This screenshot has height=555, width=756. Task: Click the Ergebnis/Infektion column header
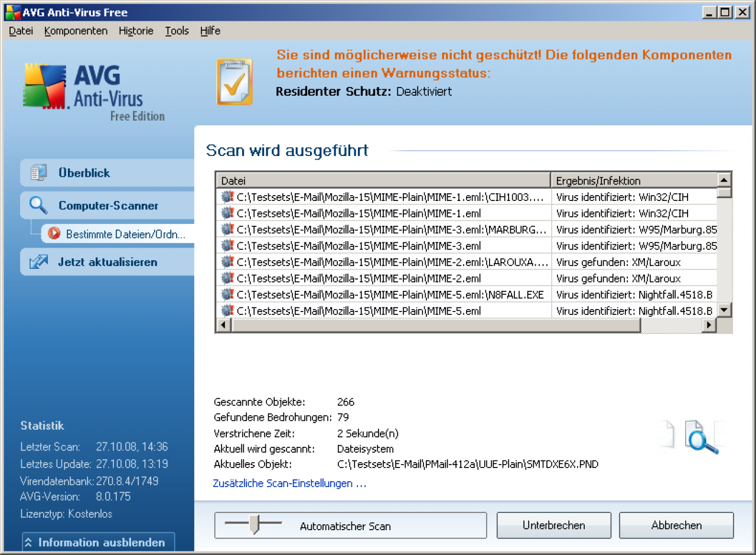click(x=634, y=180)
